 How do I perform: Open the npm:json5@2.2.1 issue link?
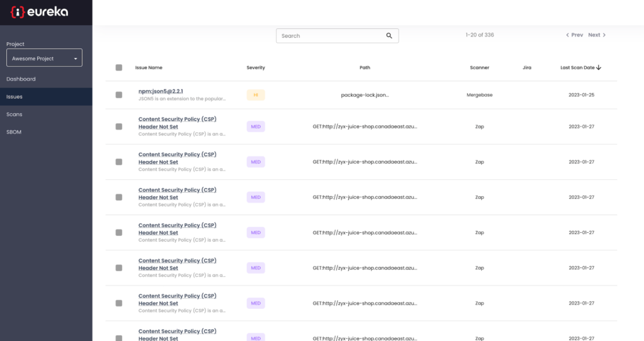pyautogui.click(x=160, y=91)
